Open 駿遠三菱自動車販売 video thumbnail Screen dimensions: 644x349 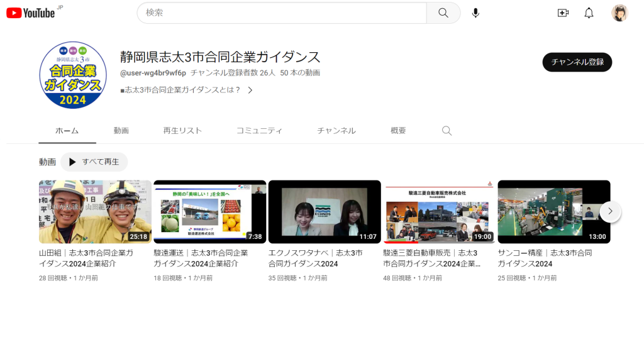[x=439, y=212]
